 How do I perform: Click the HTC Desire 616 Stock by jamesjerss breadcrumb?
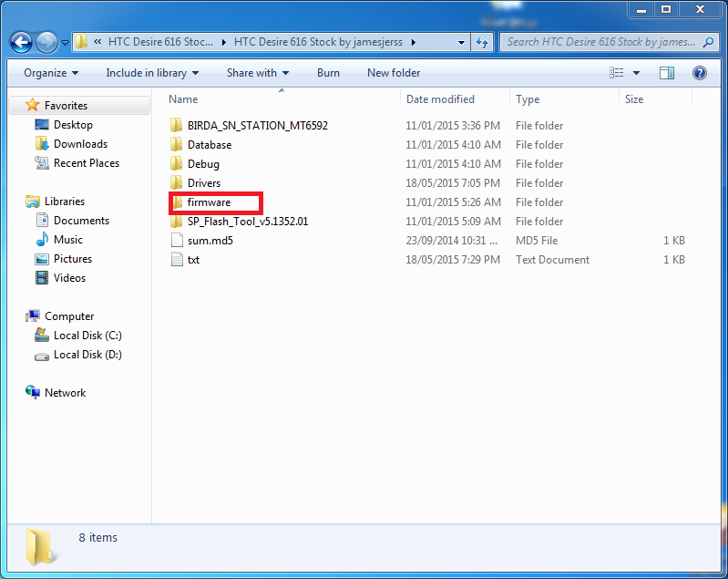click(318, 42)
